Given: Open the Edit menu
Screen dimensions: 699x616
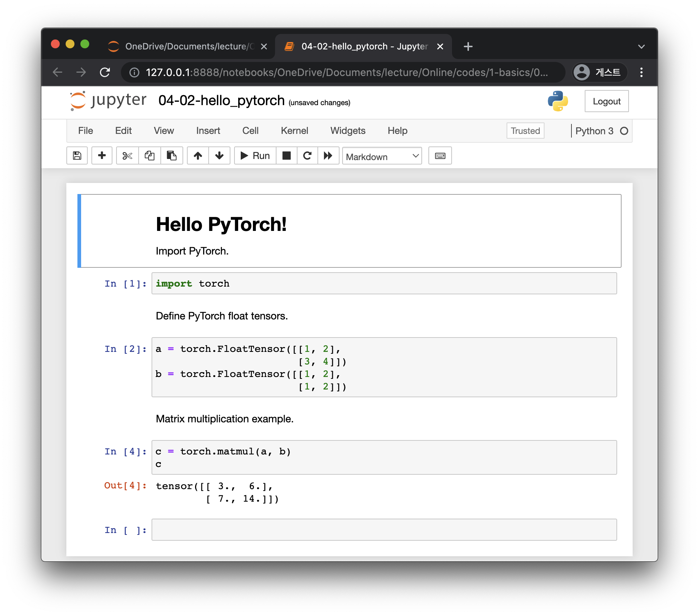Looking at the screenshot, I should click(x=123, y=131).
